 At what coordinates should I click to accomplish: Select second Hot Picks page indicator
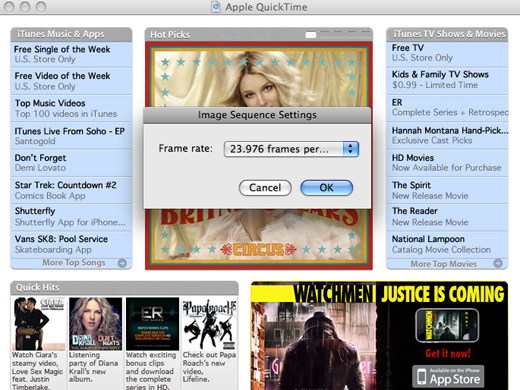coord(324,34)
